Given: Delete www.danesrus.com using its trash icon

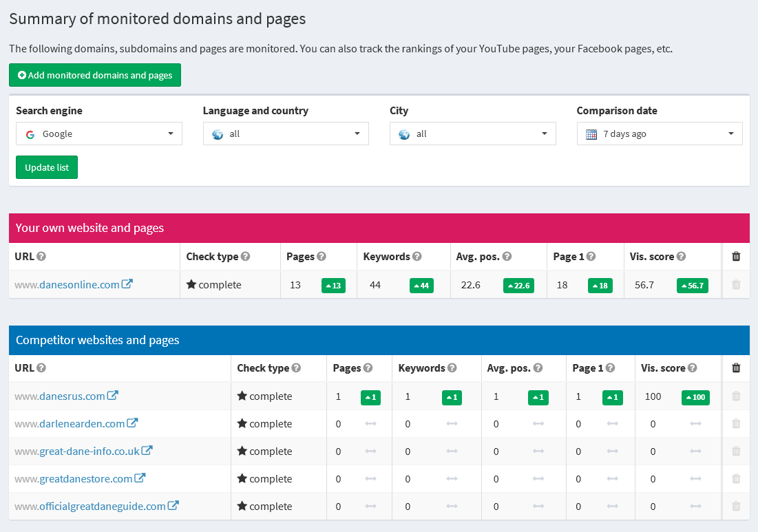Looking at the screenshot, I should click(x=736, y=396).
